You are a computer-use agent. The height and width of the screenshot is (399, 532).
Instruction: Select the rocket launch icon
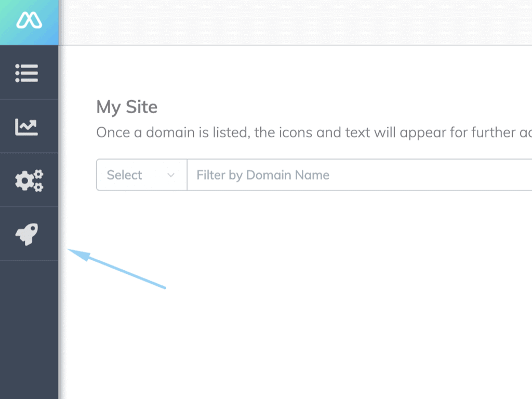pyautogui.click(x=26, y=234)
